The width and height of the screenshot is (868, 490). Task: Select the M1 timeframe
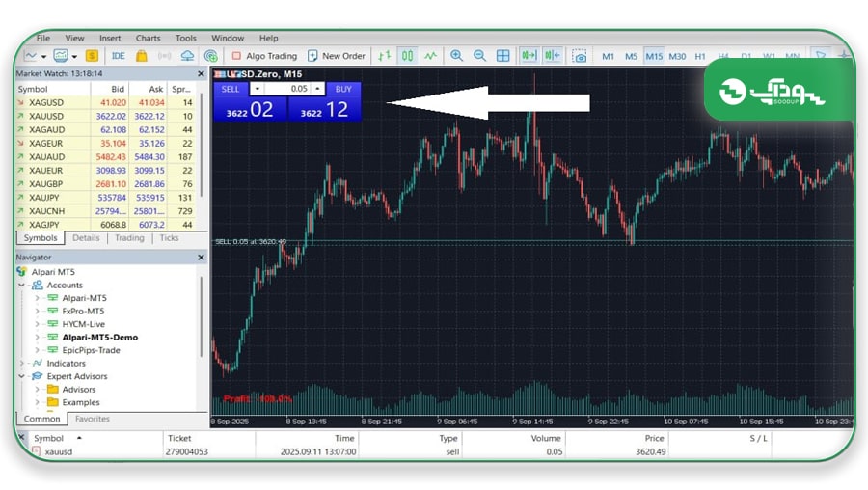click(x=608, y=56)
